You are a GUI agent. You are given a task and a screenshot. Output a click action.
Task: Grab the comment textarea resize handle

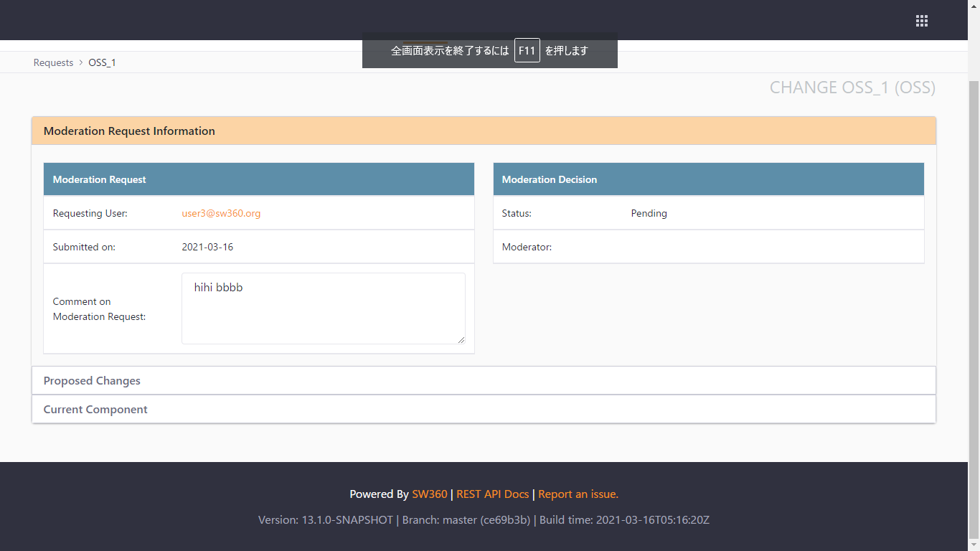pos(461,339)
